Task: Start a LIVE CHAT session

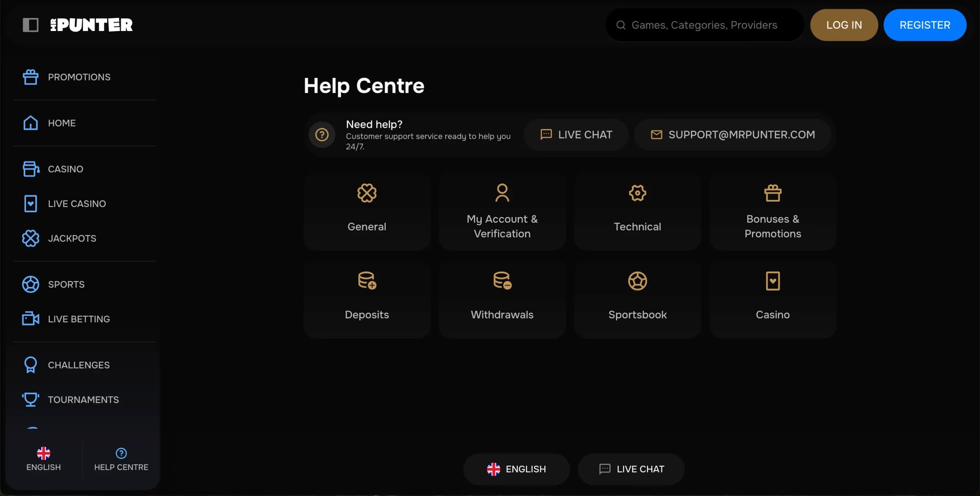Action: tap(576, 134)
